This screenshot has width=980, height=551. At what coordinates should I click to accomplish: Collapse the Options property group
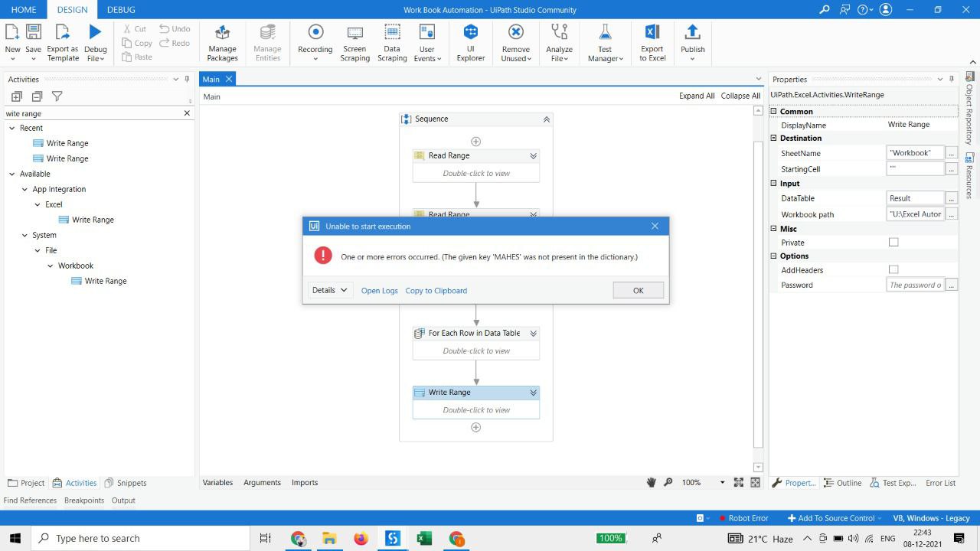pyautogui.click(x=773, y=256)
